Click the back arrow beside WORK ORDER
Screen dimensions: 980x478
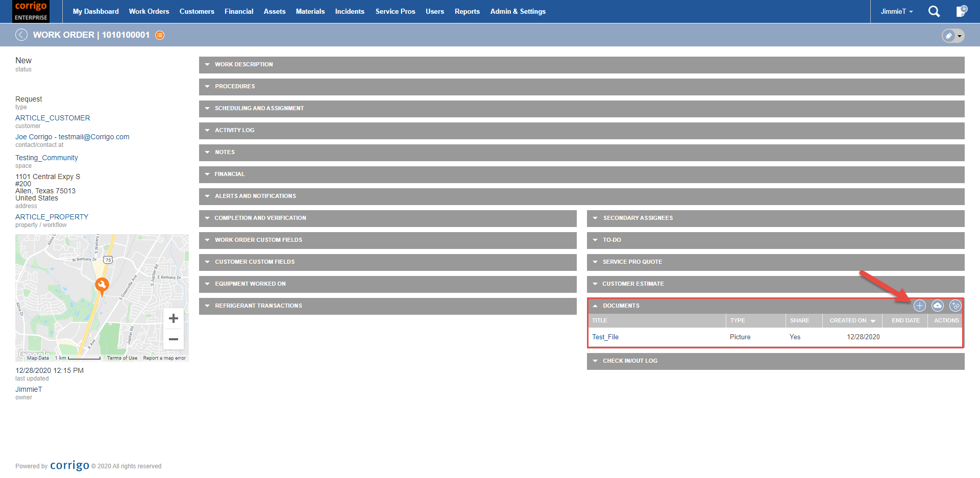(21, 35)
